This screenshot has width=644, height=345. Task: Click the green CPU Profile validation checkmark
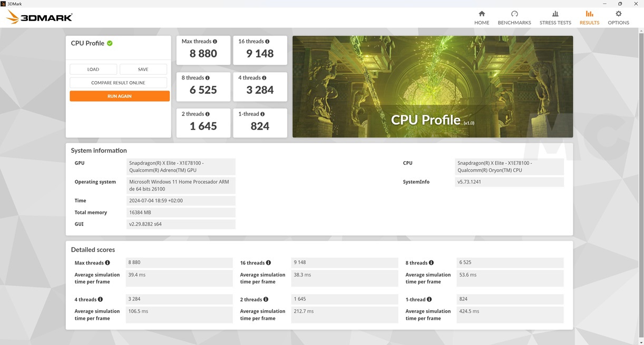click(110, 43)
